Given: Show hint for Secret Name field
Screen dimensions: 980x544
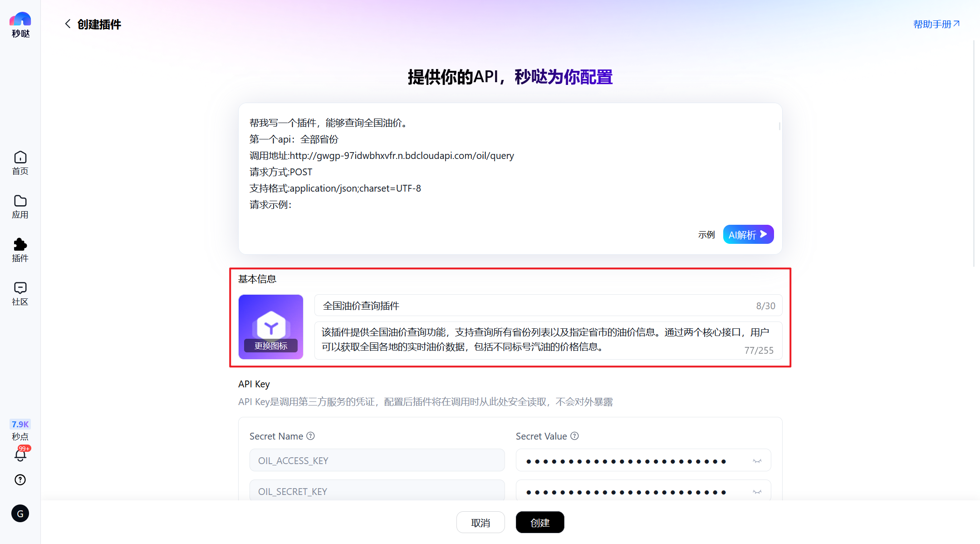Looking at the screenshot, I should coord(311,435).
